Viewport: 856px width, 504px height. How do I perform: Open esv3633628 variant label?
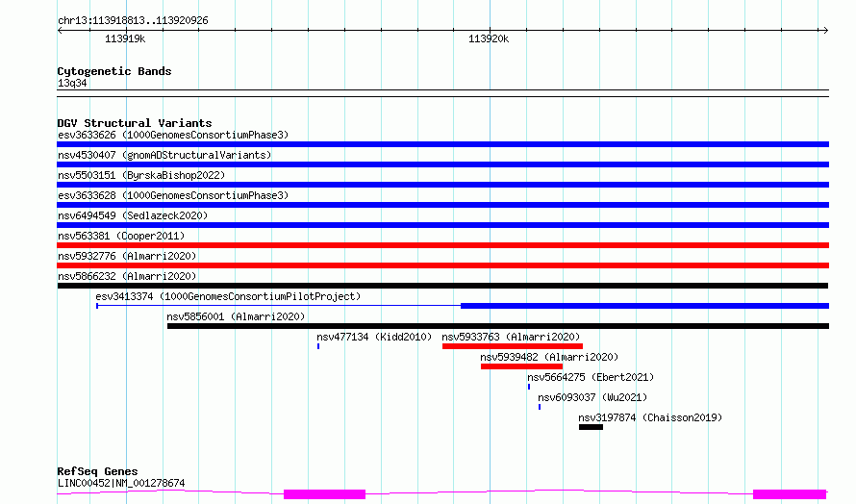173,195
